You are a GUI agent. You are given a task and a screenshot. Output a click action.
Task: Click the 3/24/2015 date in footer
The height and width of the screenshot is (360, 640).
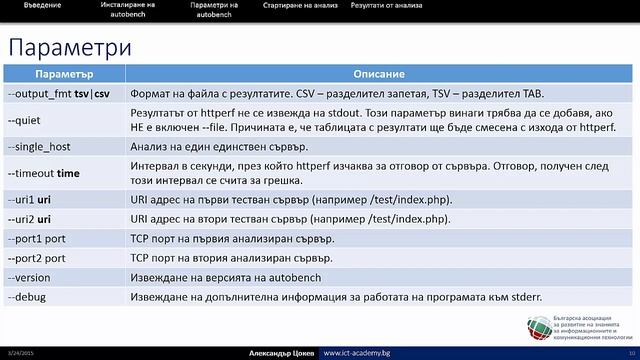coord(20,353)
